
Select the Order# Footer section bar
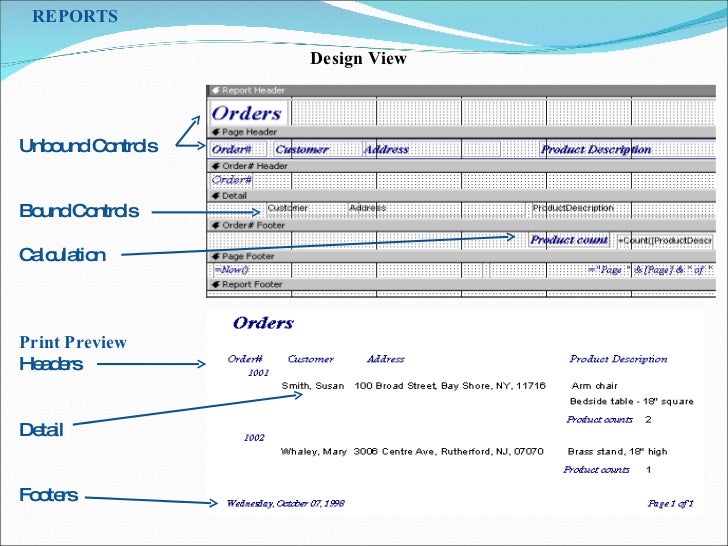coord(461,225)
